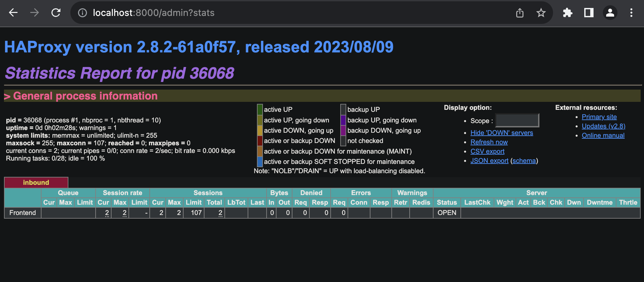
Task: Click Session rate Max value 2
Action: tap(124, 213)
